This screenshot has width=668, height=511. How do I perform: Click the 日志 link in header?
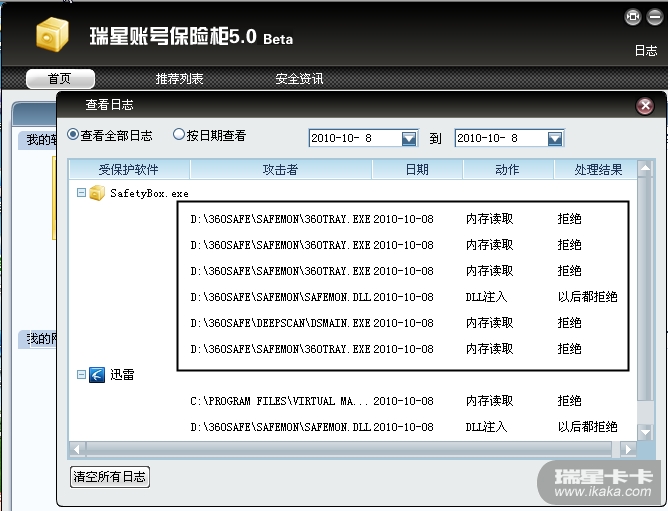tap(646, 50)
